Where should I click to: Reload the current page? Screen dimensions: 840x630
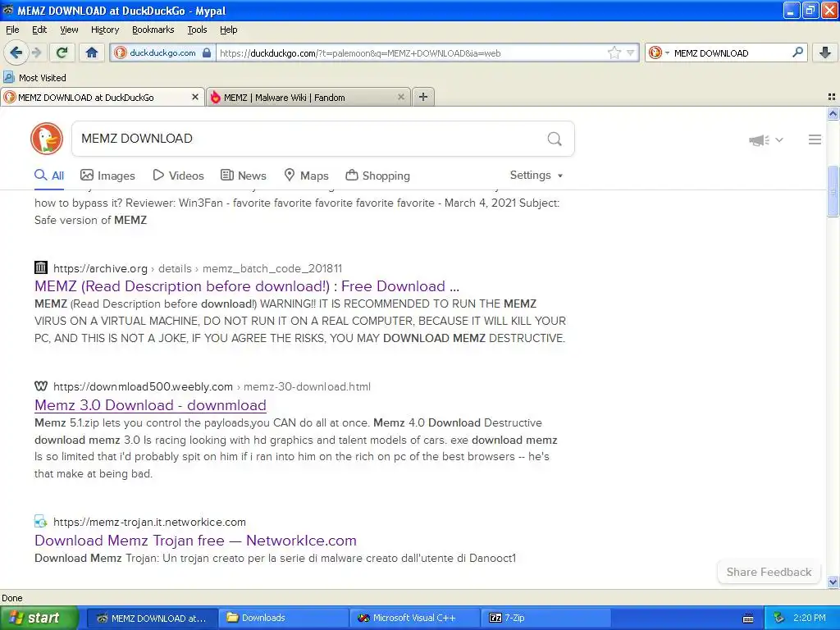click(62, 52)
